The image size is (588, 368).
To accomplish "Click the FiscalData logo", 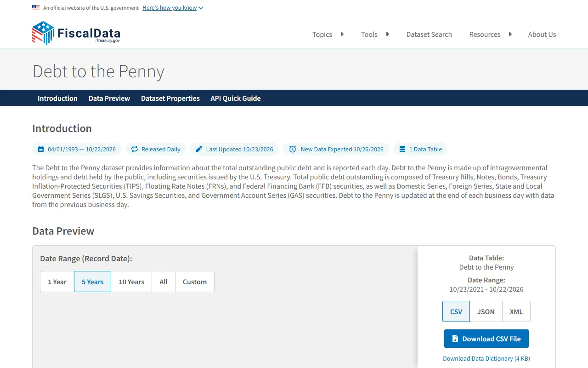I will coord(76,33).
